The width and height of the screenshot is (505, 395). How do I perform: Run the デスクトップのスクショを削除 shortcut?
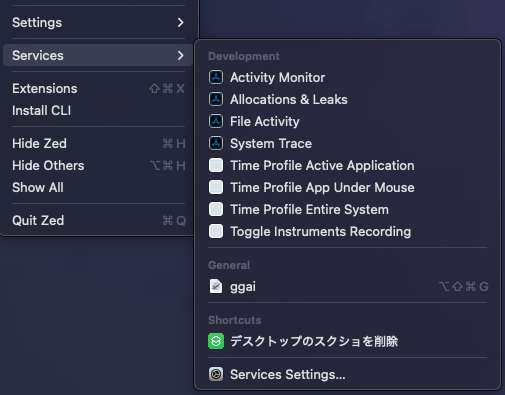[348, 341]
